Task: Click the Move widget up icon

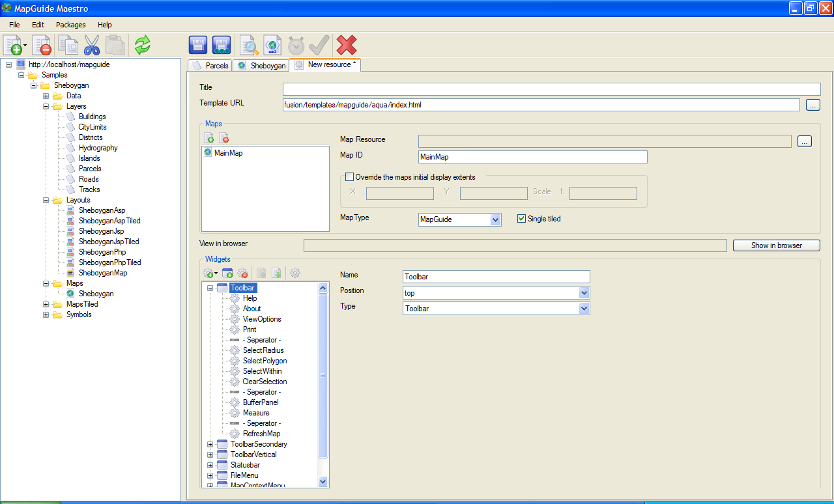Action: 261,273
